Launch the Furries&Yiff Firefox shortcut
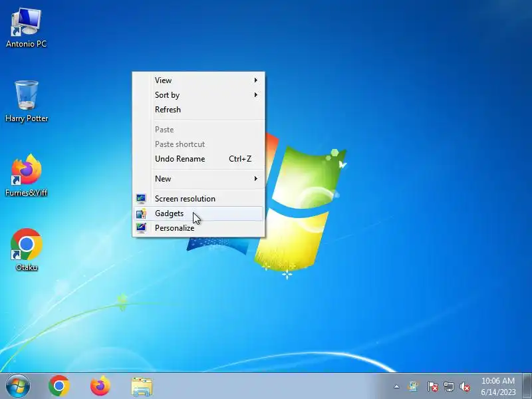This screenshot has height=399, width=532. point(27,175)
